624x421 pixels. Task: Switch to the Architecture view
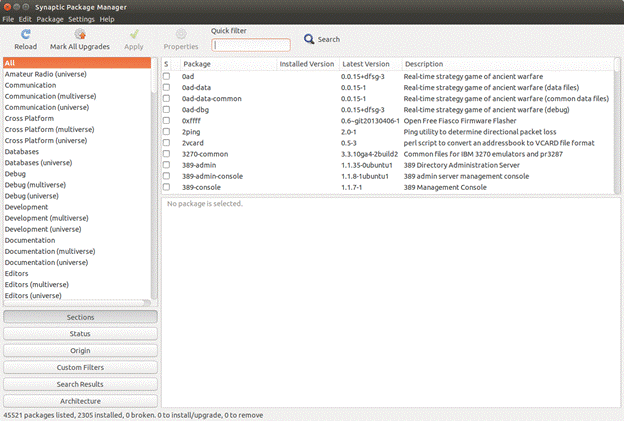coord(80,401)
